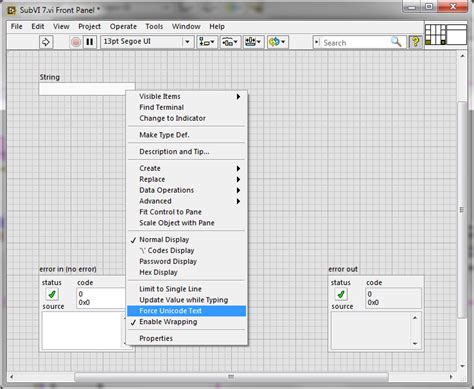The image size is (474, 389).
Task: Enable Limit to Single Line
Action: pos(187,289)
